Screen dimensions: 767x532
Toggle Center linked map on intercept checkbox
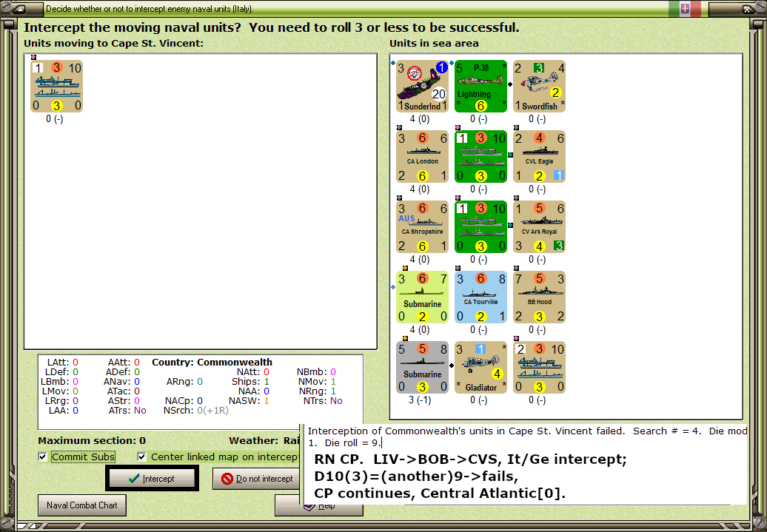tap(142, 457)
